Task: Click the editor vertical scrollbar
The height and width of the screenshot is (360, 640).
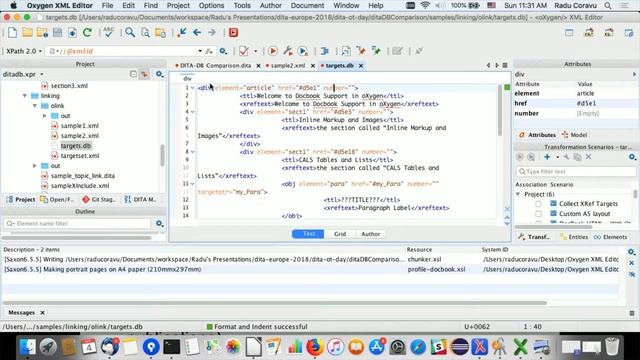Action: pos(500,110)
